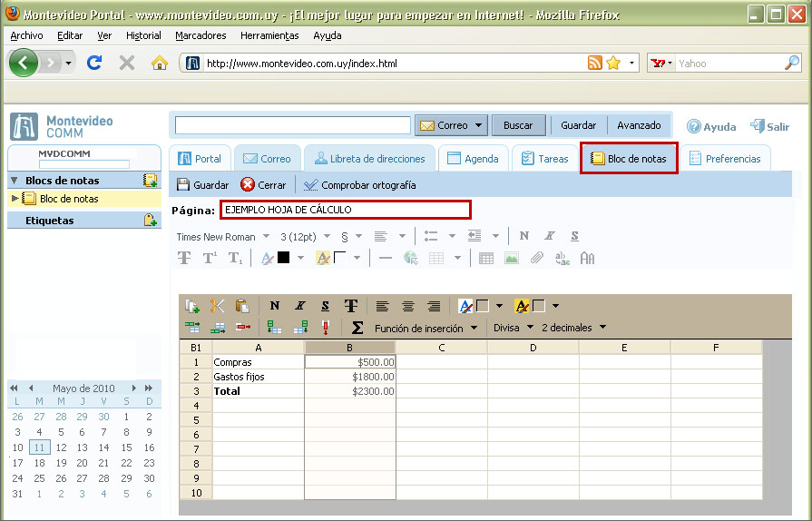The image size is (812, 521).
Task: Switch to the Agenda tab
Action: (x=473, y=158)
